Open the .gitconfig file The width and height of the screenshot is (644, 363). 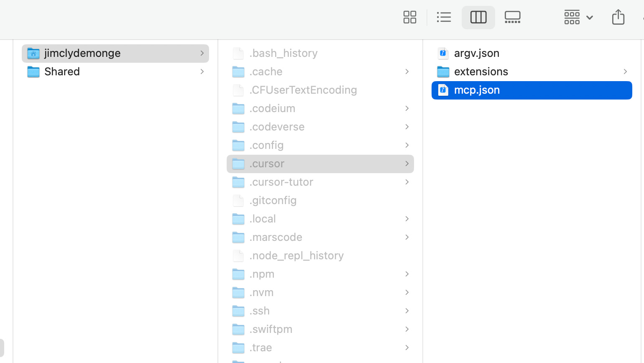tap(273, 200)
